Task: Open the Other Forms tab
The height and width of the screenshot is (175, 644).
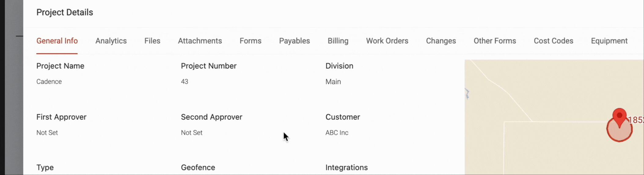Action: (x=495, y=41)
